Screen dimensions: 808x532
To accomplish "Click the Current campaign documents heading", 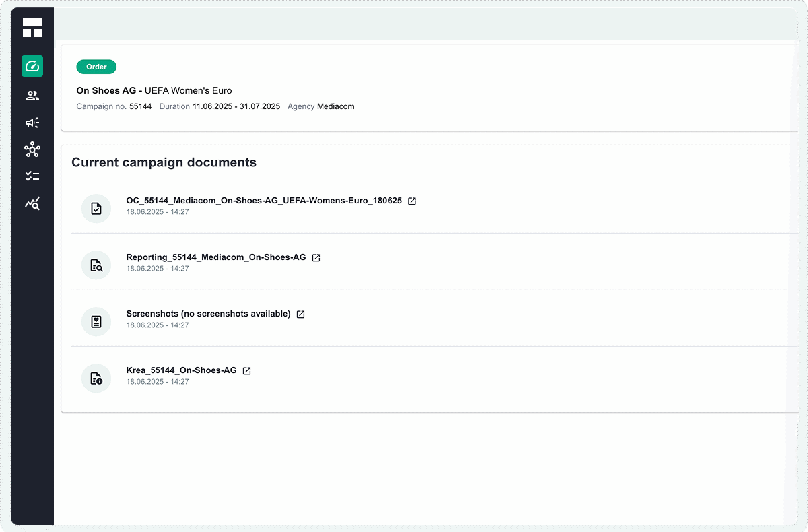I will [164, 162].
